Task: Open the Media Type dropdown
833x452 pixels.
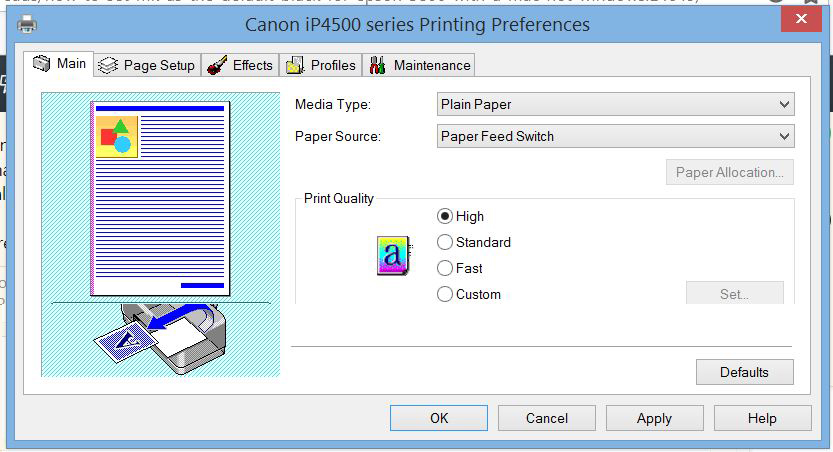Action: (616, 104)
